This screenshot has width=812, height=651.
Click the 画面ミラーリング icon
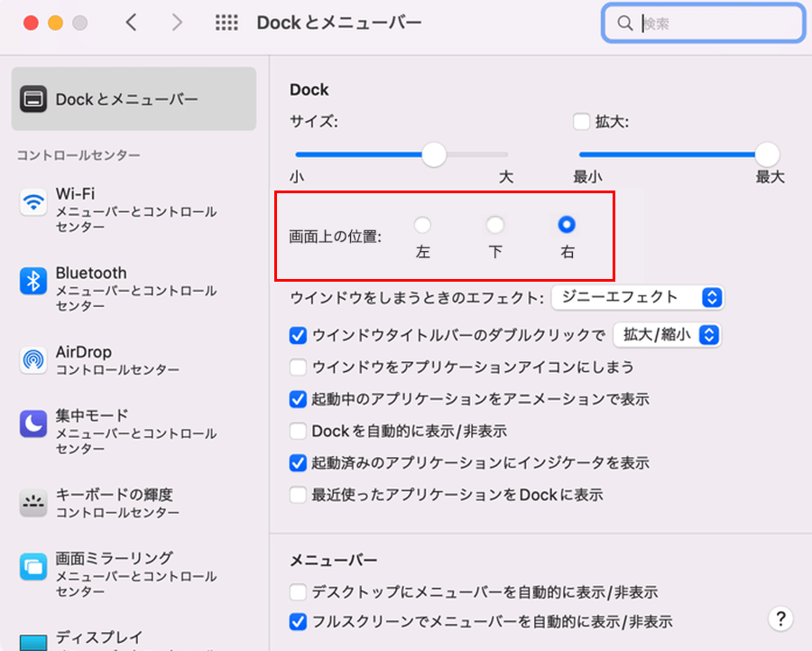pyautogui.click(x=33, y=567)
